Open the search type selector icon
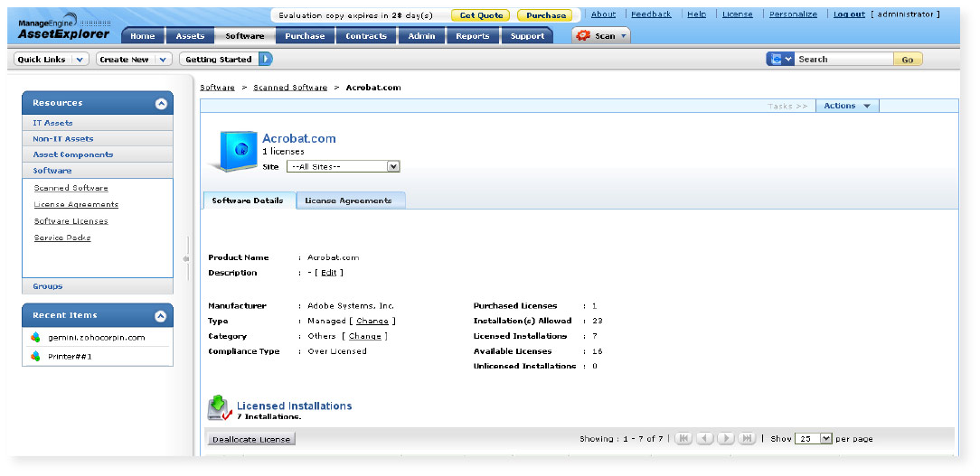 [780, 60]
